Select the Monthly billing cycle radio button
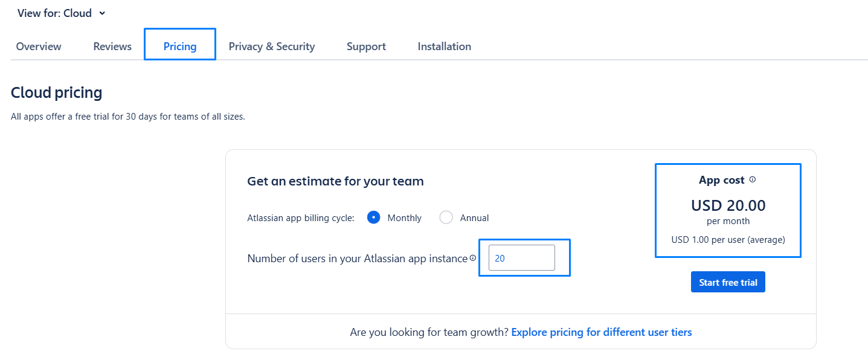Screen dimensions: 868x354 (x=374, y=217)
